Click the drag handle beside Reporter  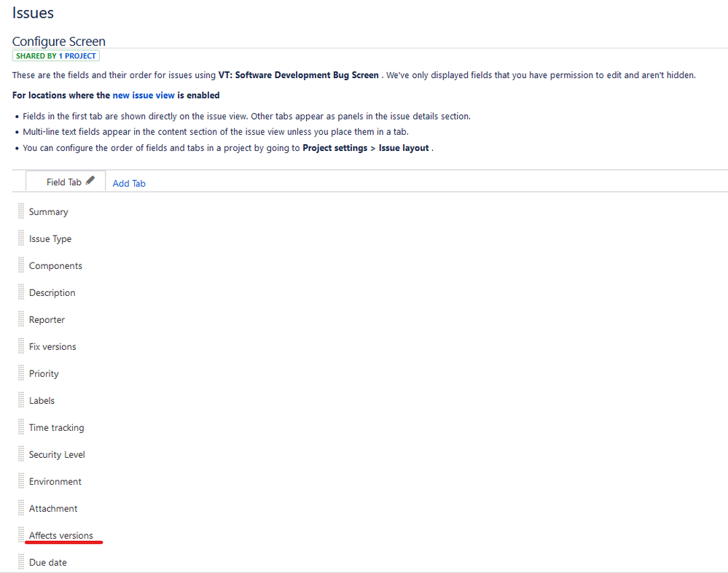coord(21,319)
